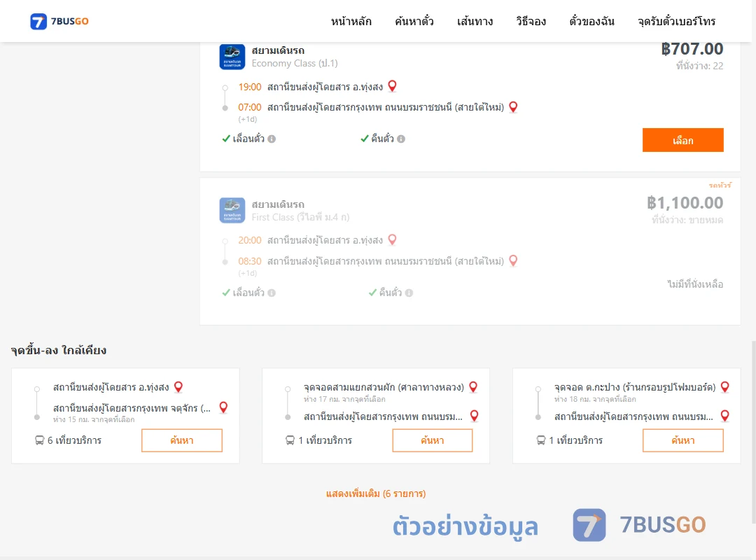Screen dimensions: 756x560
Task: Click the map pin beside 19:00 สถานีขนส่งผู้โดยสาร อ.ทุ่งสง
Action: 393,86
